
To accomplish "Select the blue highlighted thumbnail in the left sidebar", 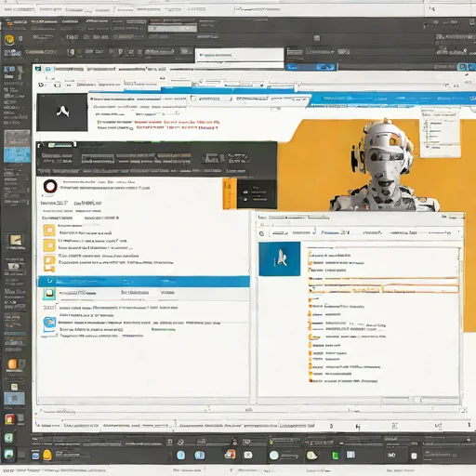I will pos(17,154).
